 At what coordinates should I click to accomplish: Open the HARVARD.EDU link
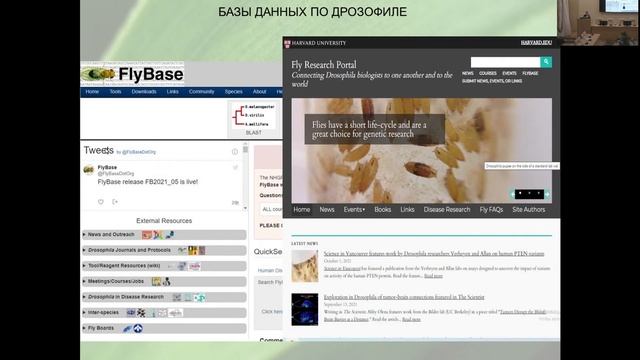click(536, 43)
